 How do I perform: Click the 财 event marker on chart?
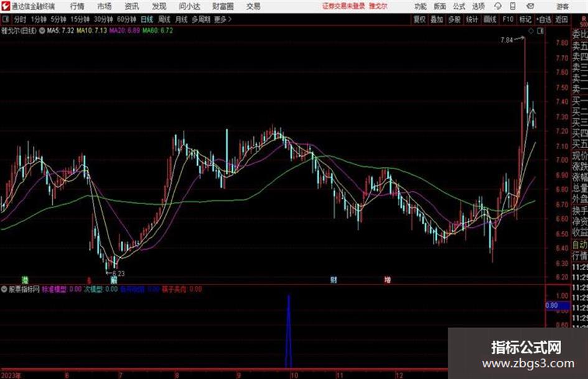[334, 280]
